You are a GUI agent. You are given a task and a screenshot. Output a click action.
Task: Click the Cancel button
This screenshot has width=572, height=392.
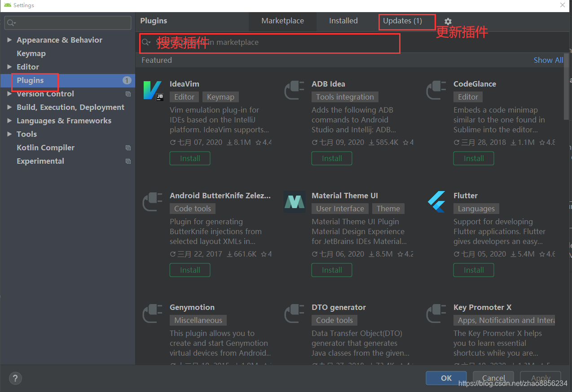click(493, 378)
